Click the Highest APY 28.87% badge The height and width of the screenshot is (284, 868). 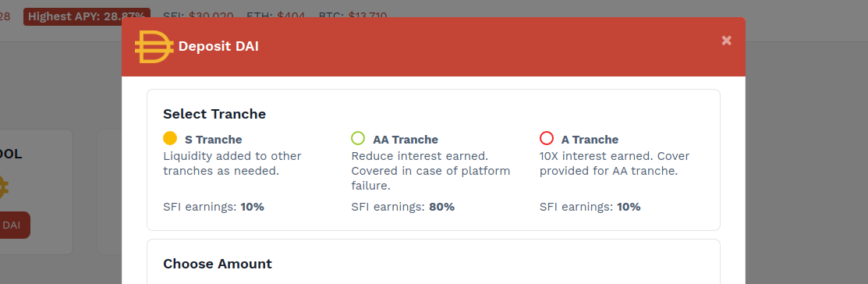click(x=85, y=16)
